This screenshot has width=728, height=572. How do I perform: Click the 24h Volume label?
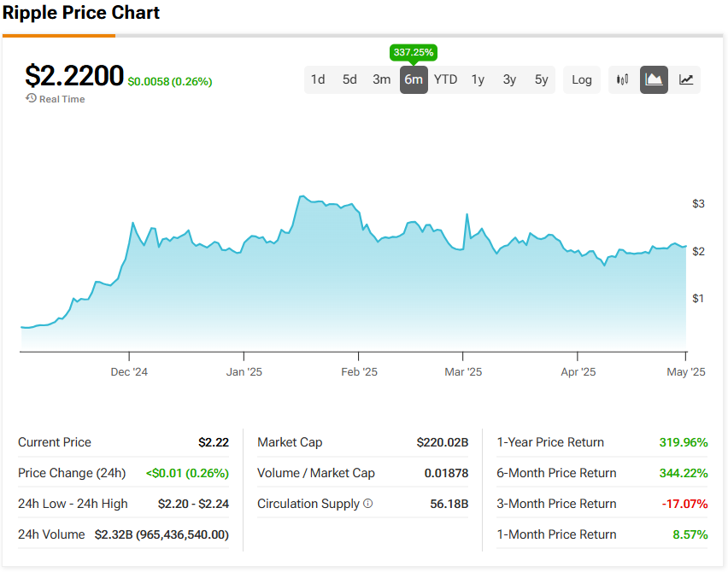coord(51,534)
